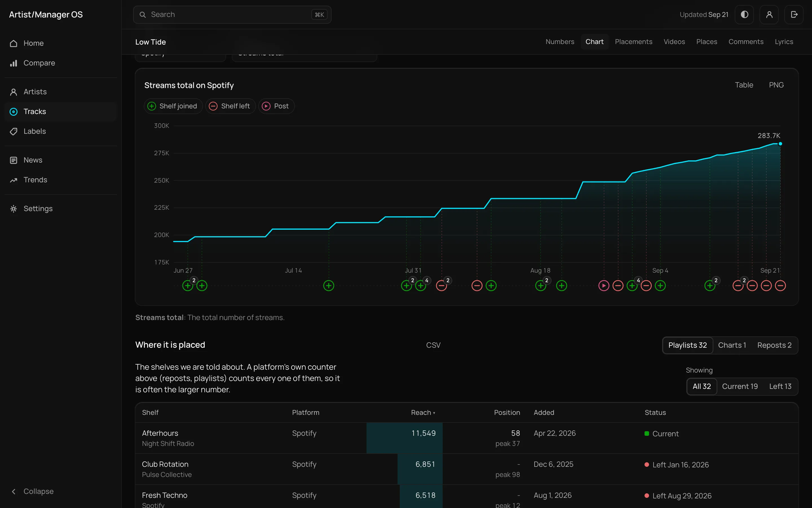Toggle Shelf left markers
Screen dimensions: 812x508
coord(230,106)
